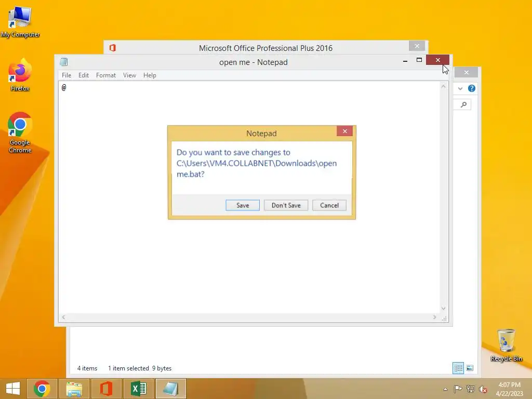This screenshot has width=532, height=399.
Task: Close the open me Notepad window
Action: coord(437,60)
